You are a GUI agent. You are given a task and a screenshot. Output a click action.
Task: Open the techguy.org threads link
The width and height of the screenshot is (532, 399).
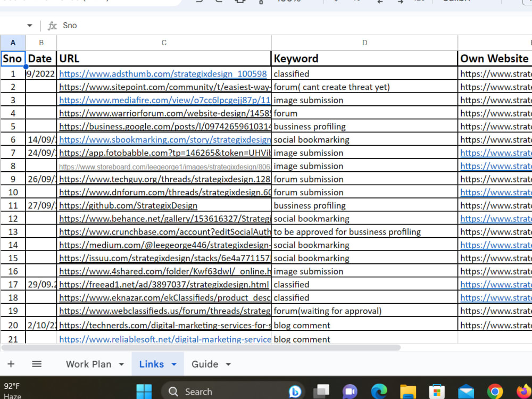click(164, 179)
